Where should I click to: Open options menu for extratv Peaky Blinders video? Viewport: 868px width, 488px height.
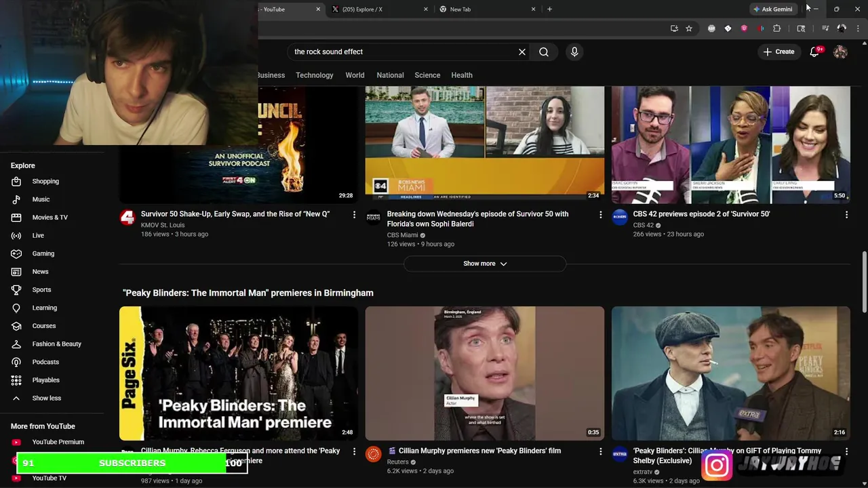846,451
